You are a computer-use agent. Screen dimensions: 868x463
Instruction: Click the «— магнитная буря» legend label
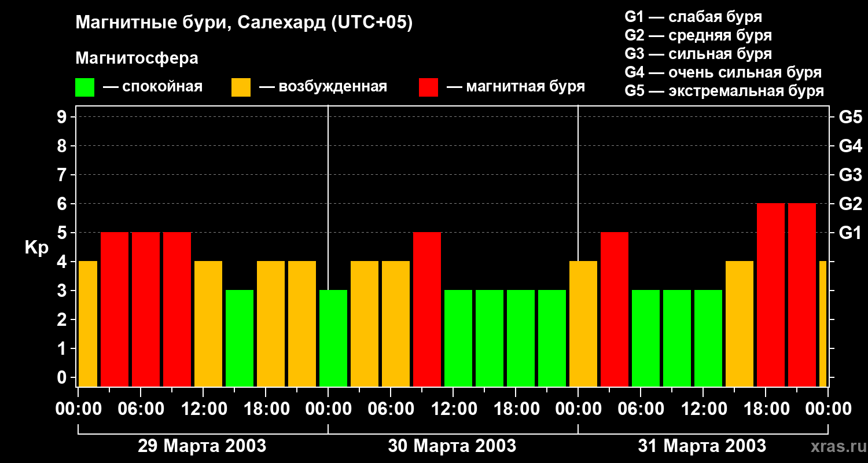pos(516,87)
